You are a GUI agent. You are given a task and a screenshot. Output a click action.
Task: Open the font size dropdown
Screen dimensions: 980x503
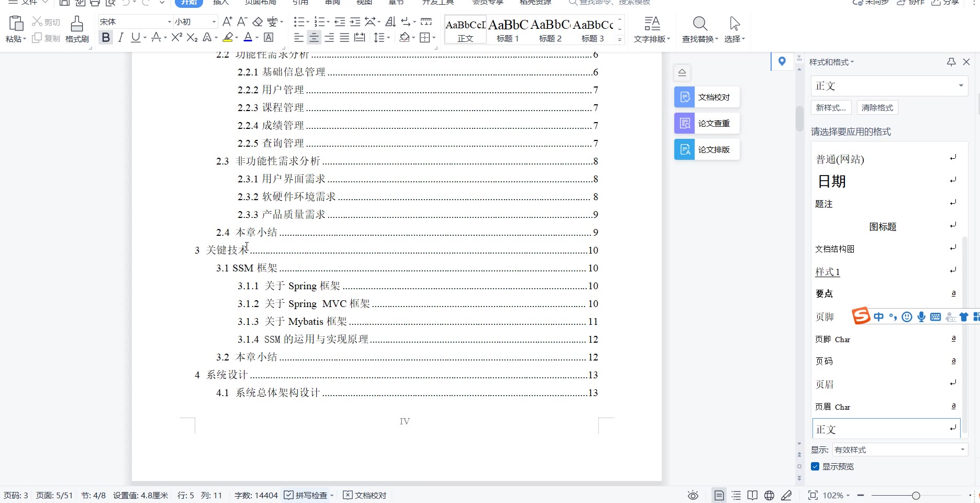(214, 22)
